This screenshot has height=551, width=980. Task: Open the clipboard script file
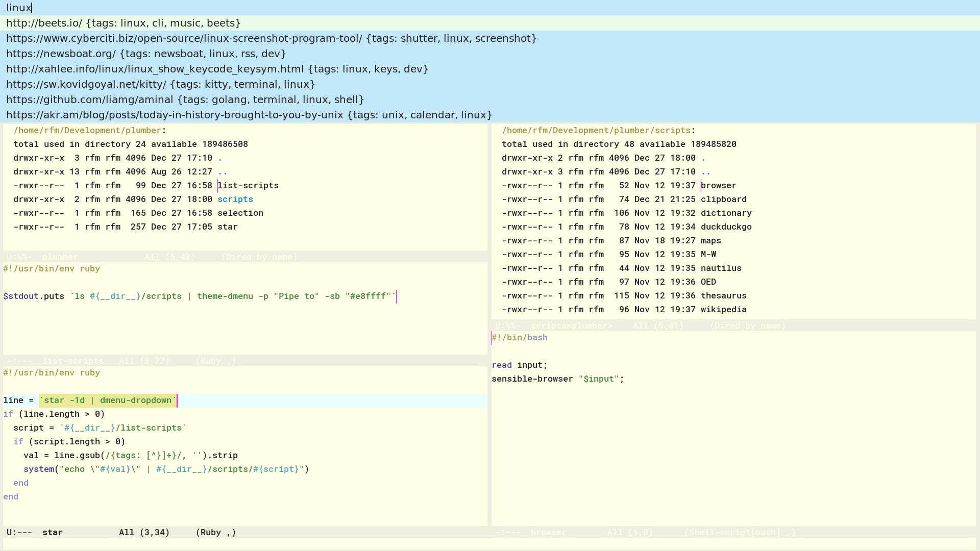pos(723,199)
